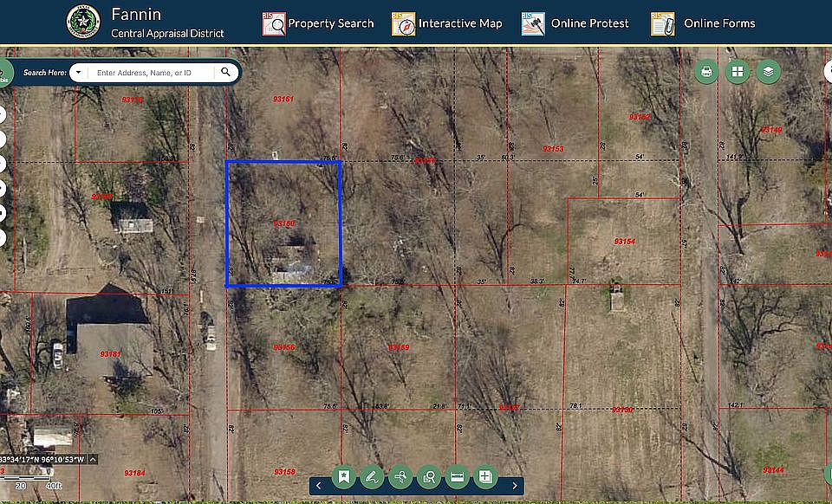
Task: Click parcel label 93152
Action: coord(640,117)
